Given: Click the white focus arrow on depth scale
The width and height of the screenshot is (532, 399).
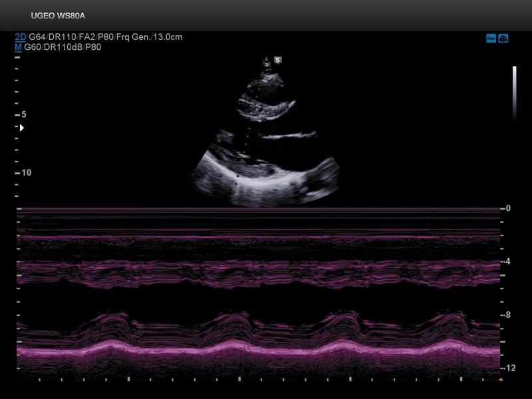Looking at the screenshot, I should pyautogui.click(x=21, y=128).
